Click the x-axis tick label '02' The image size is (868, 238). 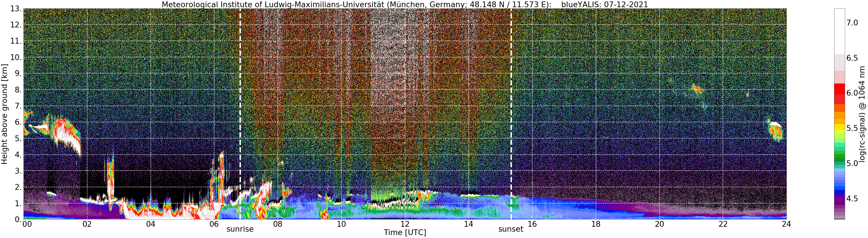(87, 224)
